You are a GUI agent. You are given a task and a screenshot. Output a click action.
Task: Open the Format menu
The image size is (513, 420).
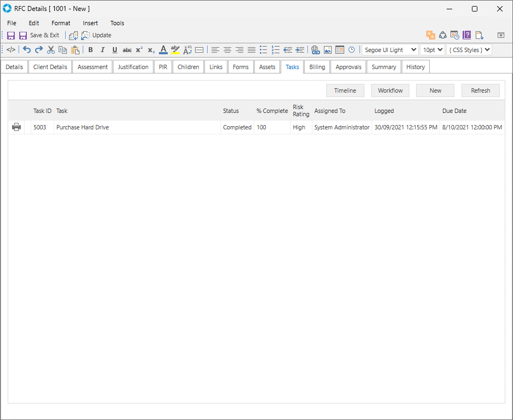click(61, 23)
